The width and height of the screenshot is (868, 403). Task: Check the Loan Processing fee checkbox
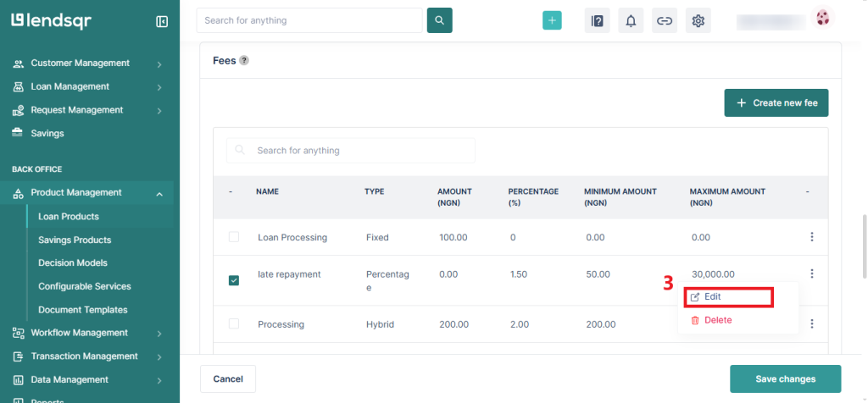(234, 237)
